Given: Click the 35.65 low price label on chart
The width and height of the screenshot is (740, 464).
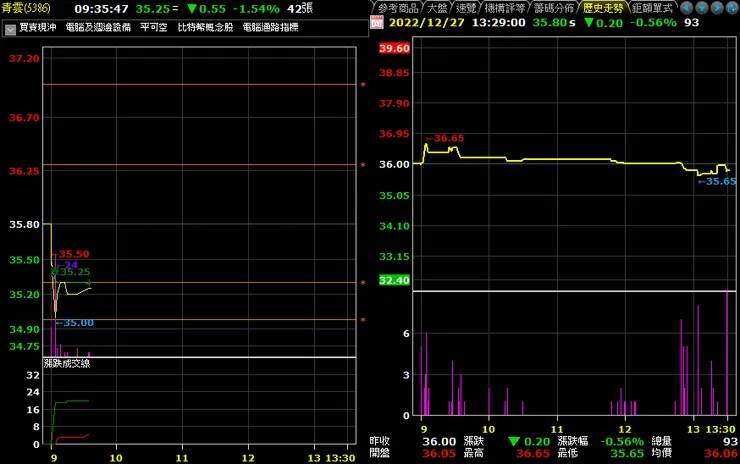Looking at the screenshot, I should pyautogui.click(x=717, y=181).
